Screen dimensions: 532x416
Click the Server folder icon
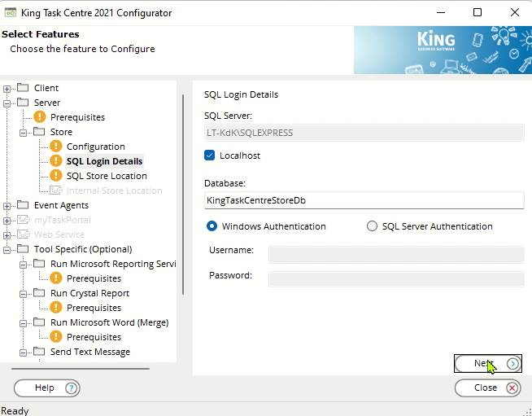click(x=23, y=103)
